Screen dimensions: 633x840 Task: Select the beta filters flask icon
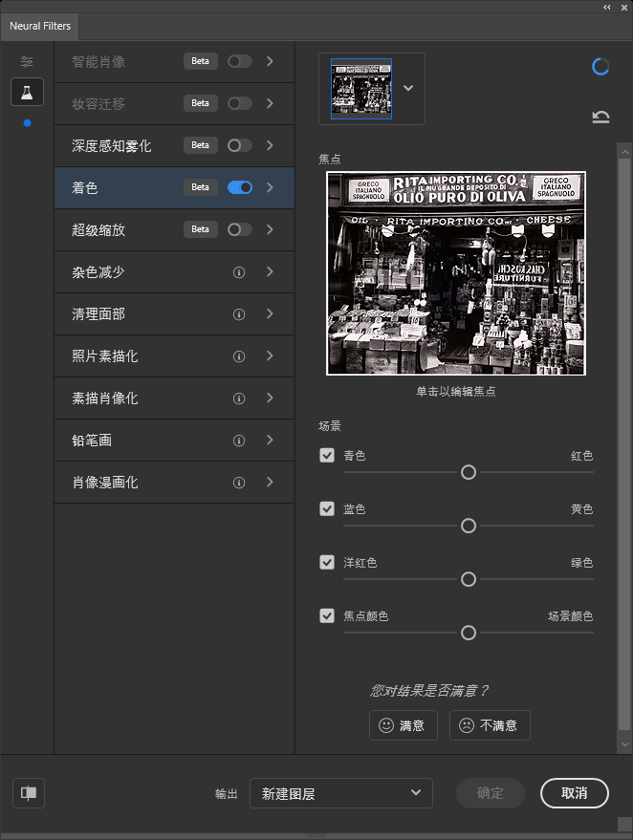pyautogui.click(x=27, y=92)
